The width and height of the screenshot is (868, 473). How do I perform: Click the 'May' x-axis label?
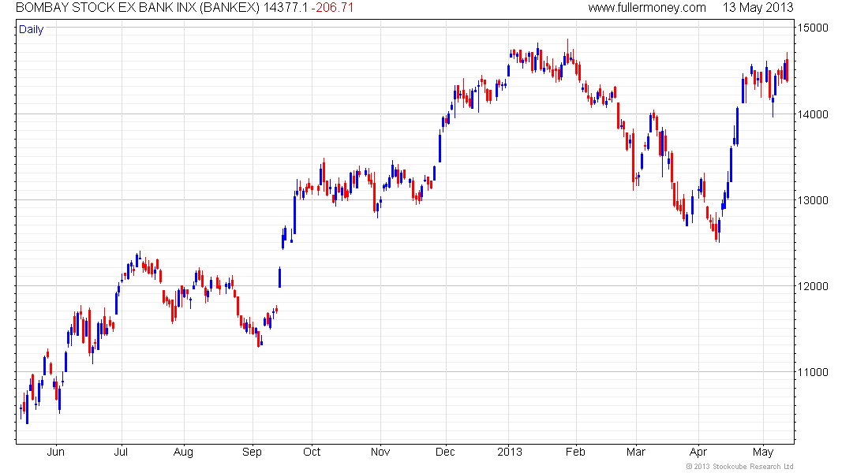point(763,453)
